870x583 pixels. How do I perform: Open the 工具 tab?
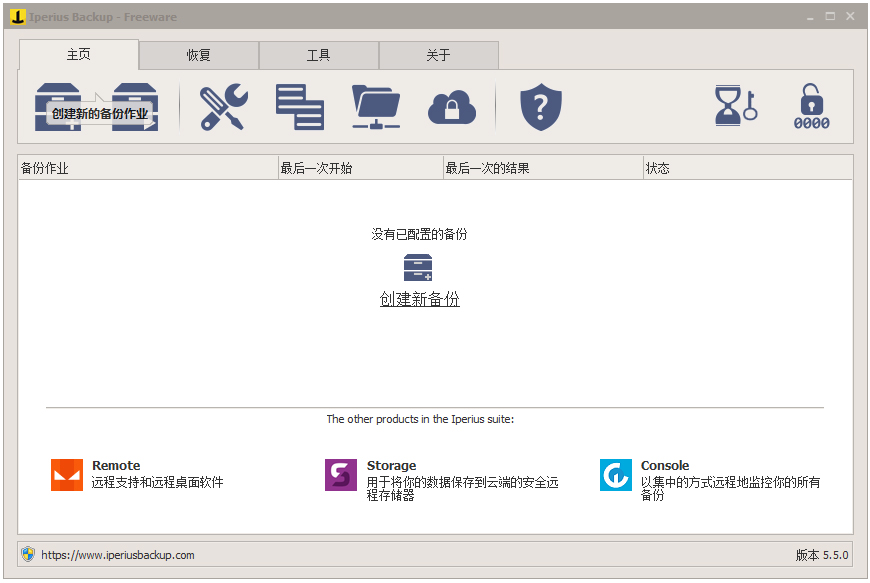point(318,55)
